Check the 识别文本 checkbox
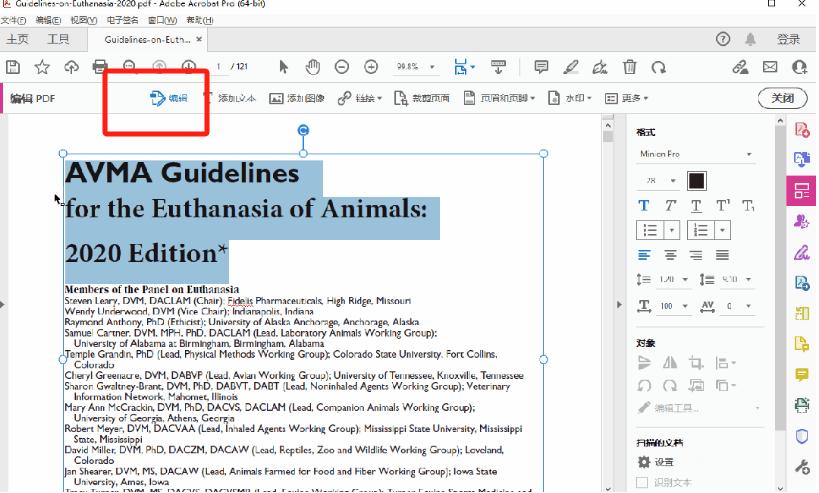 tap(642, 482)
